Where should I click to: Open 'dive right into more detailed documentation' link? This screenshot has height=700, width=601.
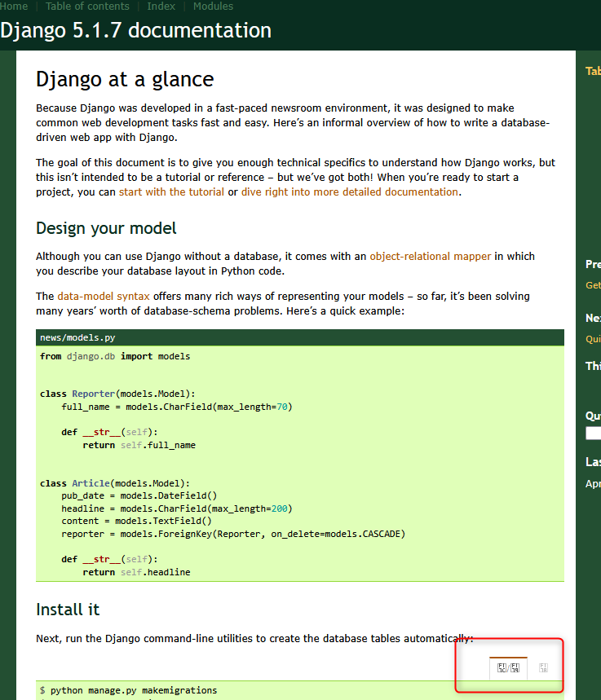pos(350,192)
